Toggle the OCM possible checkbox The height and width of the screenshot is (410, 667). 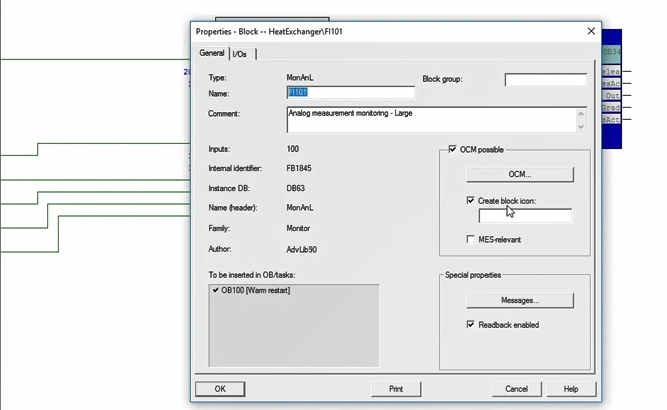[452, 149]
